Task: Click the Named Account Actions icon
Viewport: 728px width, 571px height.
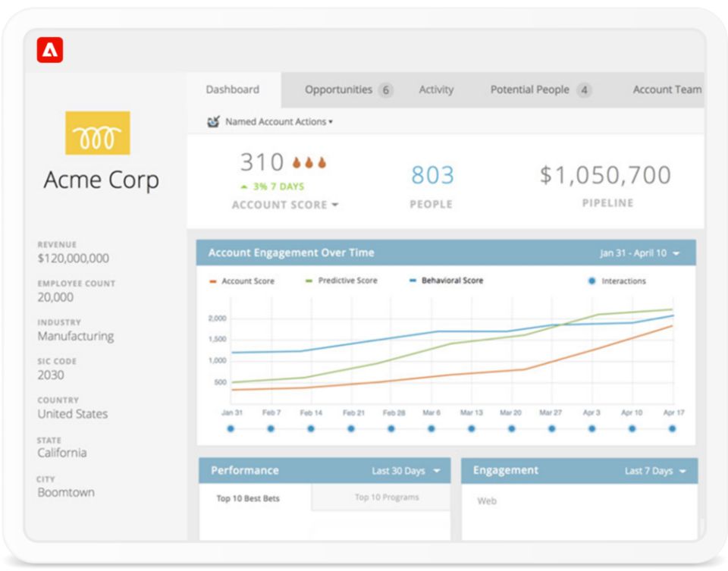Action: click(211, 121)
